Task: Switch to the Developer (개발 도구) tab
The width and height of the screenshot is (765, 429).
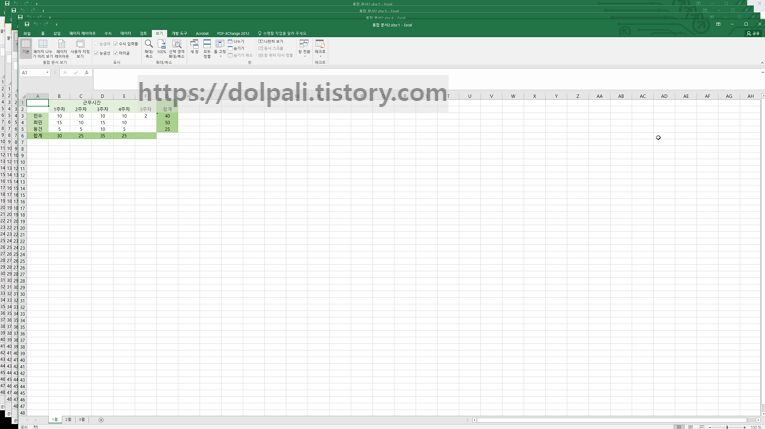Action: pos(179,33)
